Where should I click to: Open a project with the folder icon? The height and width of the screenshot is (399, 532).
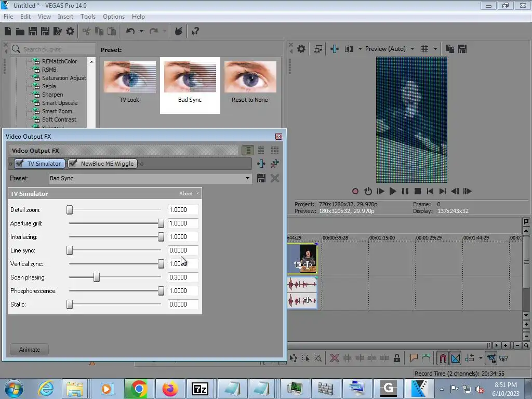[x=20, y=32]
